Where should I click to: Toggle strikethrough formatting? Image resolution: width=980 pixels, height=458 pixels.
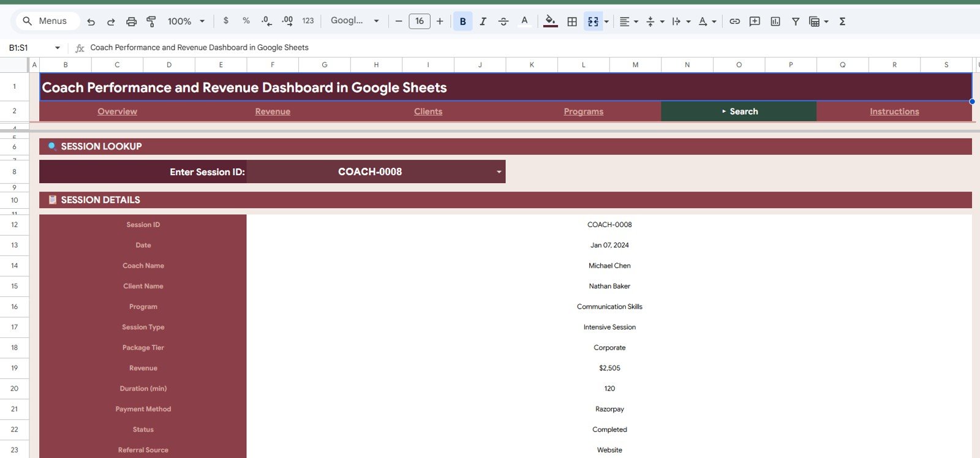tap(503, 21)
